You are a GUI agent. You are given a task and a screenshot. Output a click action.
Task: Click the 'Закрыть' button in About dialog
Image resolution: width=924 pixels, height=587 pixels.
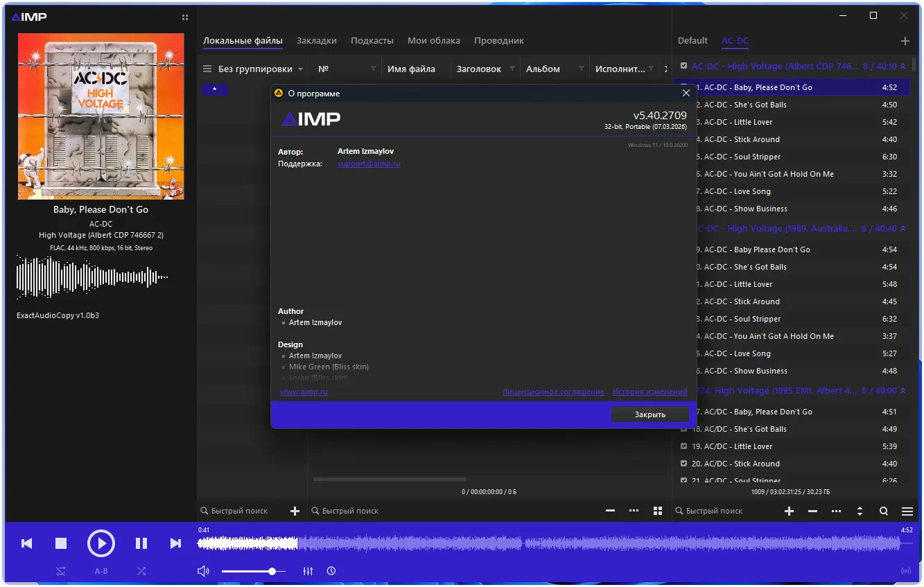(650, 414)
